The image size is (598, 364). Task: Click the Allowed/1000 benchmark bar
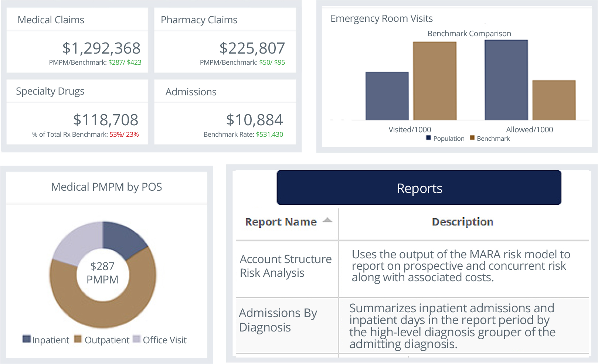(554, 100)
